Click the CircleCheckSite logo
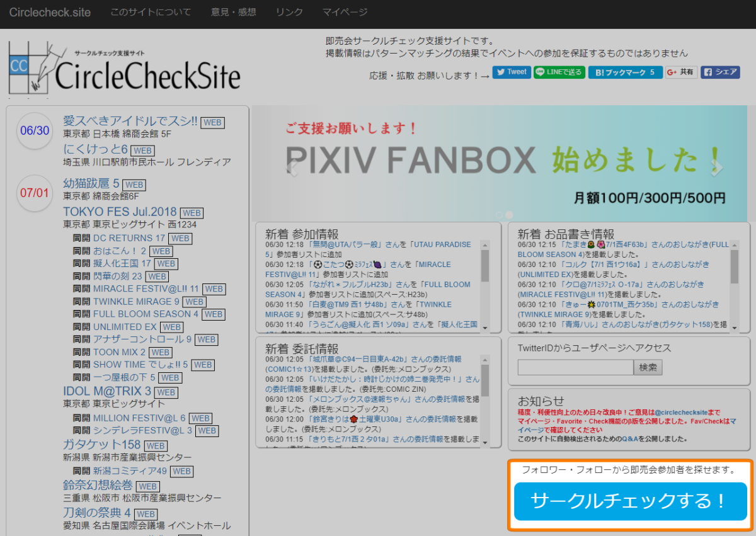Viewport: 756px width, 536px height. coord(125,69)
